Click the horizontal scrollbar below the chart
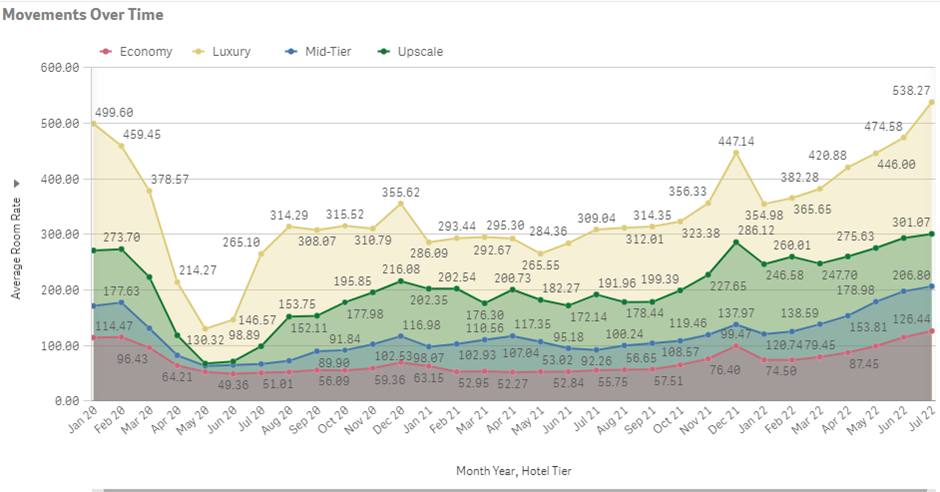This screenshot has height=492, width=940. [516, 490]
